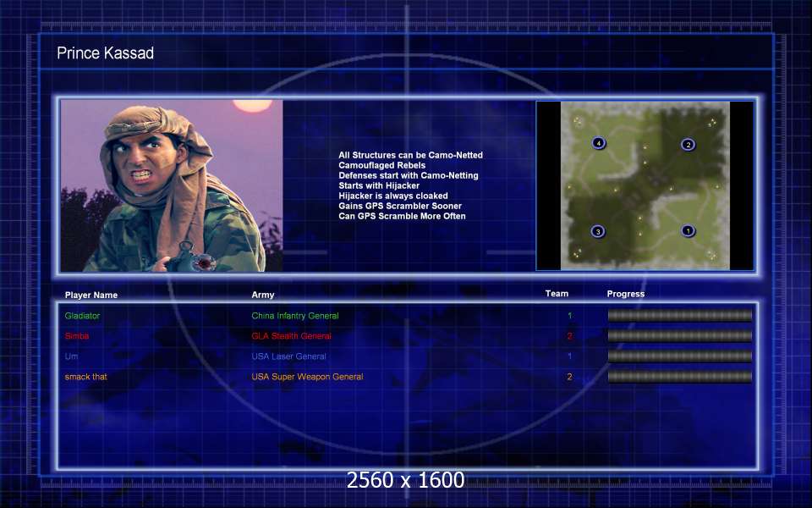Click USA Laser General army entry

point(289,356)
